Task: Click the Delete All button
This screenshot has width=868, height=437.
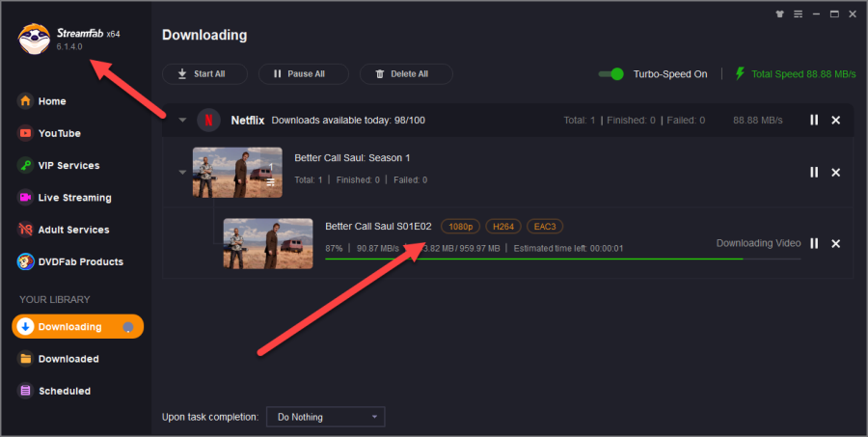Action: click(406, 73)
